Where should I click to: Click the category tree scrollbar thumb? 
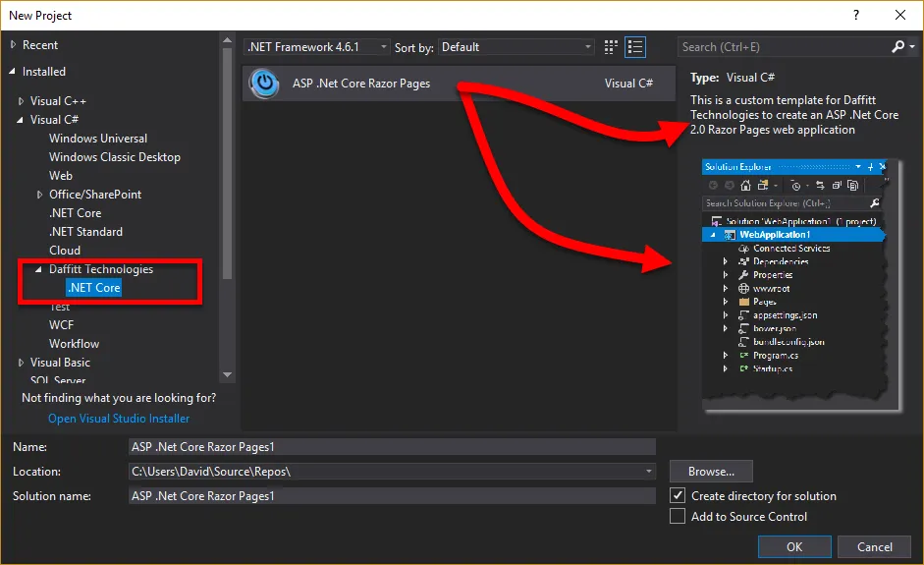(228, 163)
